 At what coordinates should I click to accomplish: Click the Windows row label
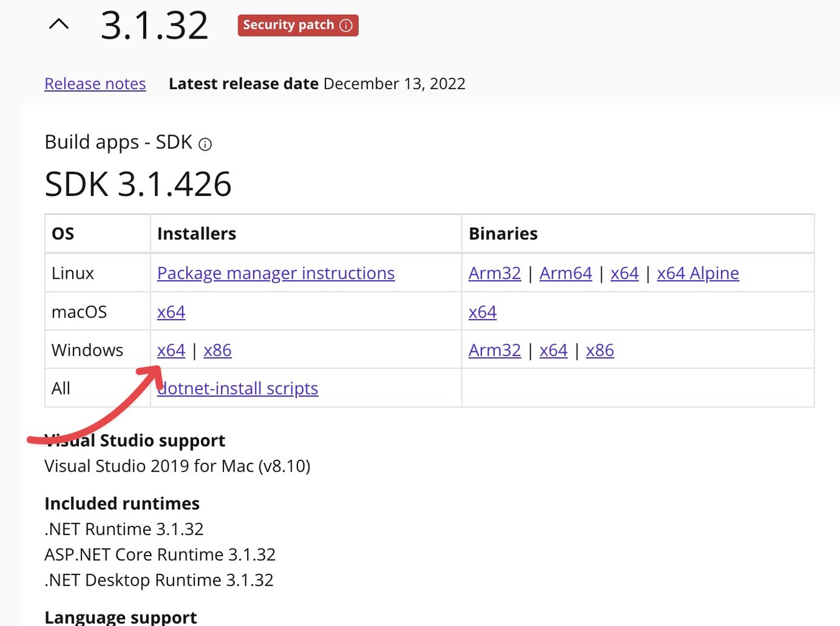pos(87,350)
